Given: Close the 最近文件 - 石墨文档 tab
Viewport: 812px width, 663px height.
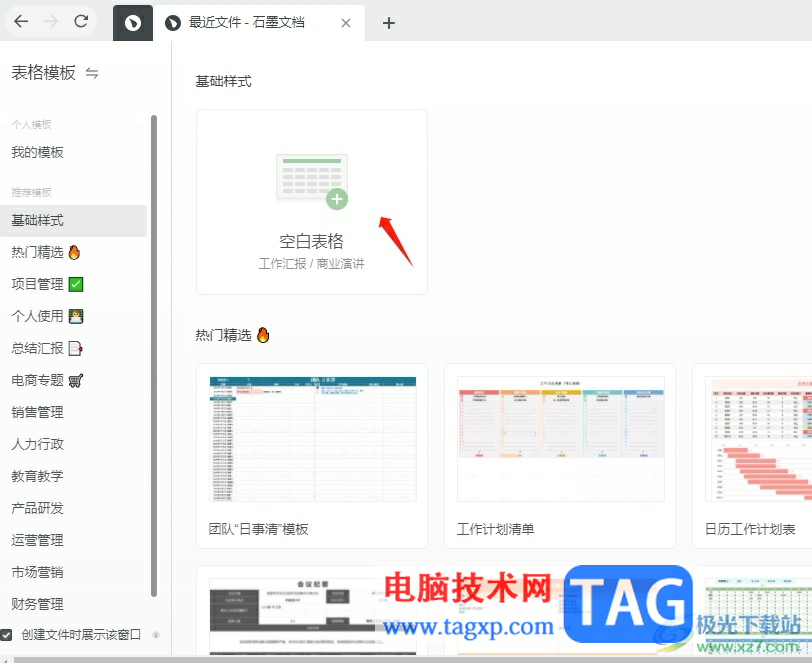Looking at the screenshot, I should (x=346, y=23).
